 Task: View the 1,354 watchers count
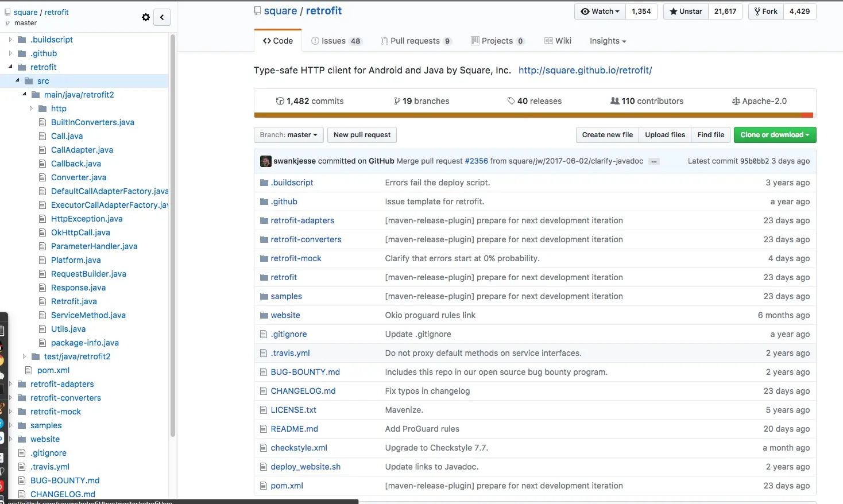coord(641,11)
